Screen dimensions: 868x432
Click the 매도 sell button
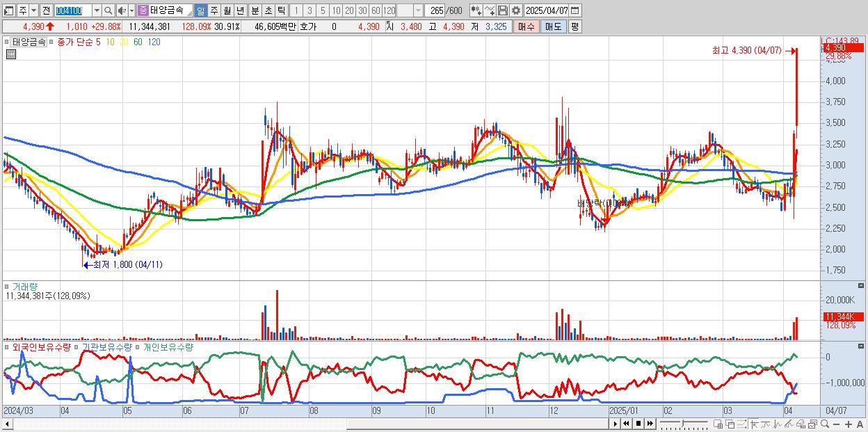click(553, 26)
